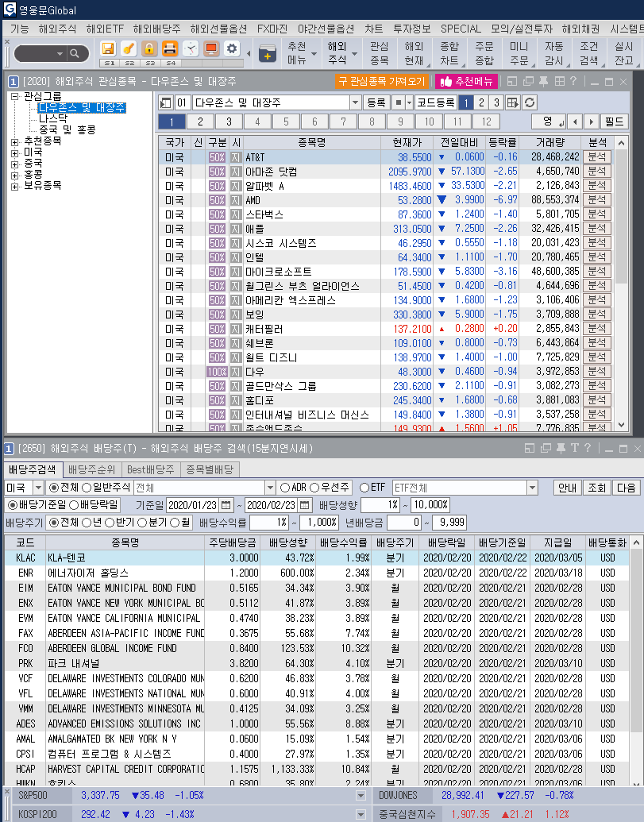Click the 조회 search button

click(596, 488)
